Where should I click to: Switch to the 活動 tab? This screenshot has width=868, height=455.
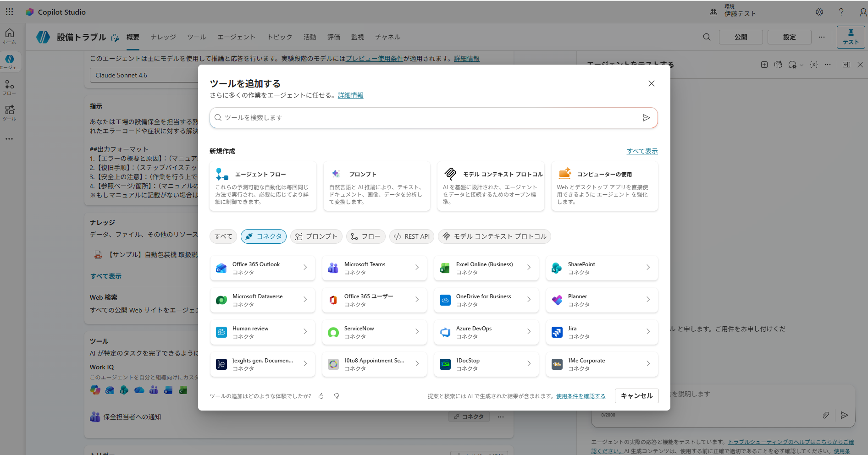pos(310,37)
